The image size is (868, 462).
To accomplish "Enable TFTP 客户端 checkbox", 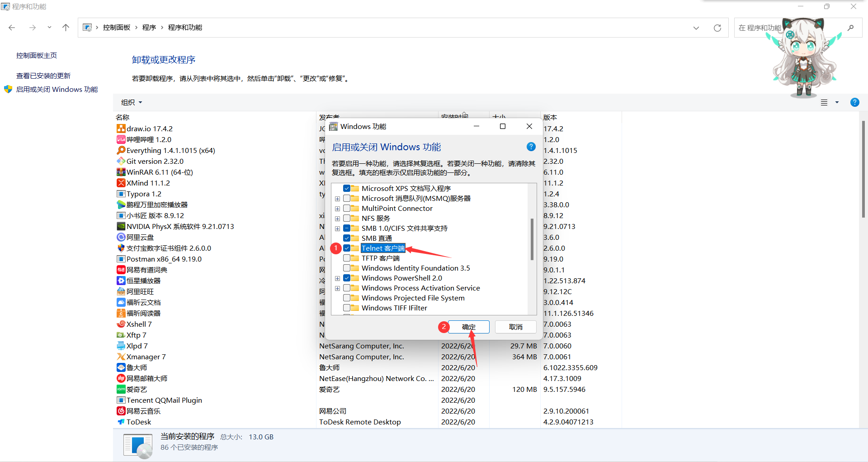I will [347, 258].
